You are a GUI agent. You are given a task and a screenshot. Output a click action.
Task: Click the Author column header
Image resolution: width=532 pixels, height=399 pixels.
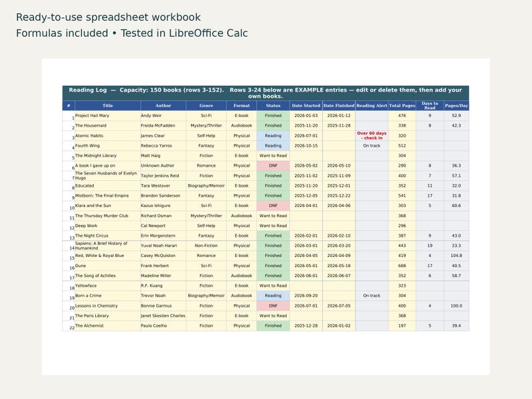pos(163,105)
